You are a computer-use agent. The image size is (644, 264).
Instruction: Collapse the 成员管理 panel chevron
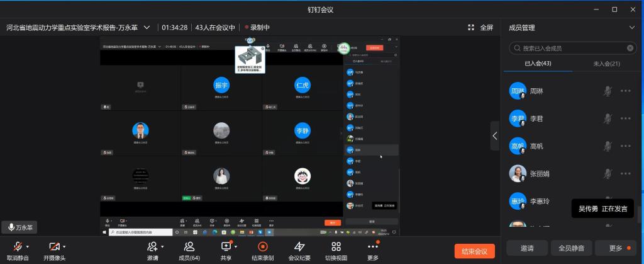tap(631, 28)
